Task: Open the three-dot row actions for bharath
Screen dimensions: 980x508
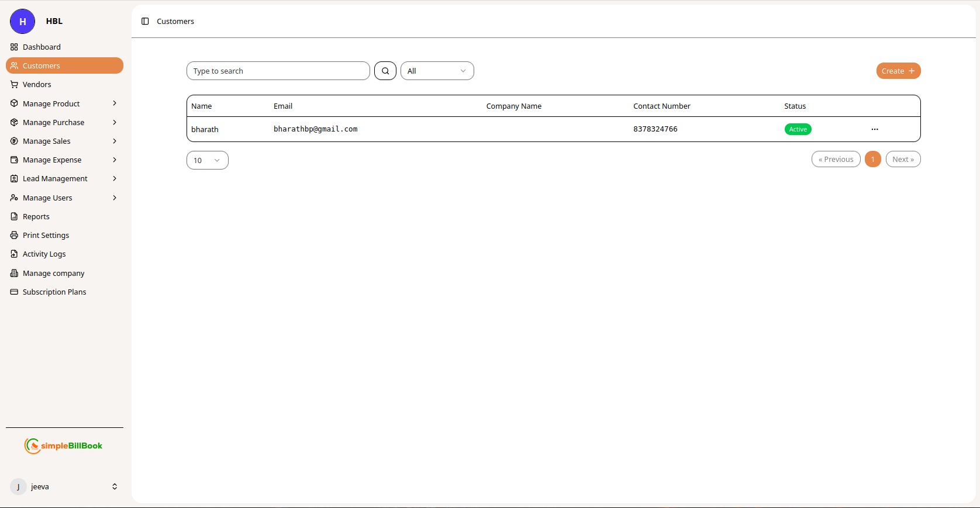Action: point(874,129)
